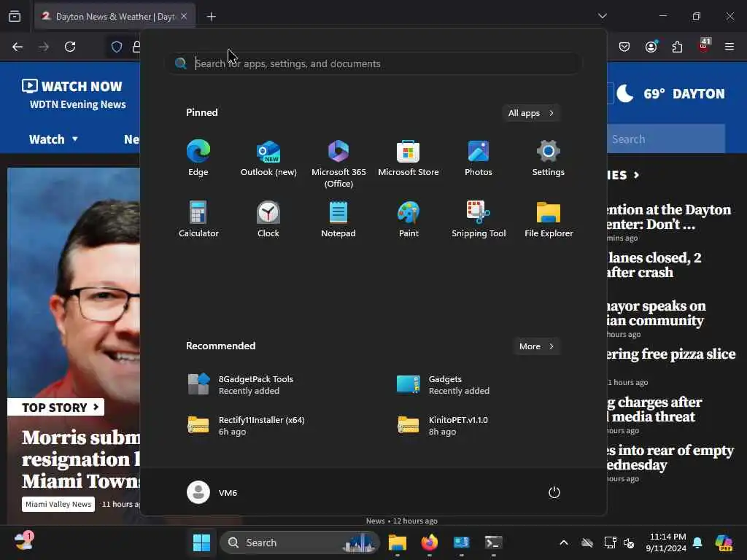Go back in Firefox

[x=18, y=47]
